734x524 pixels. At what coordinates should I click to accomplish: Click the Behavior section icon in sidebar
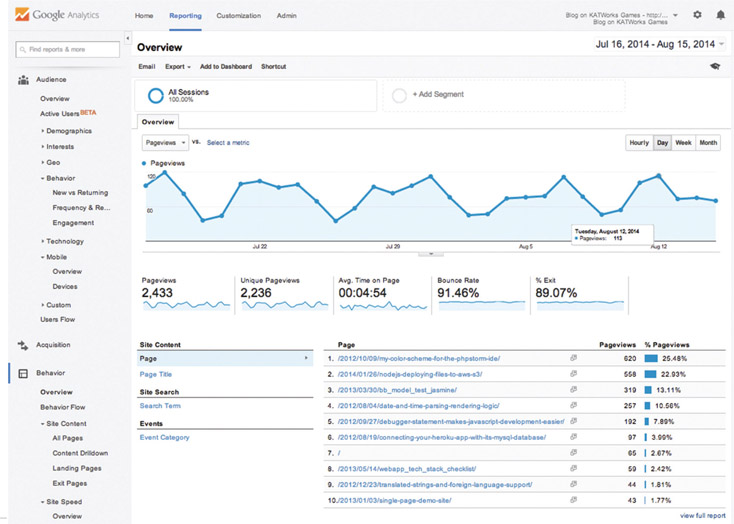point(23,373)
